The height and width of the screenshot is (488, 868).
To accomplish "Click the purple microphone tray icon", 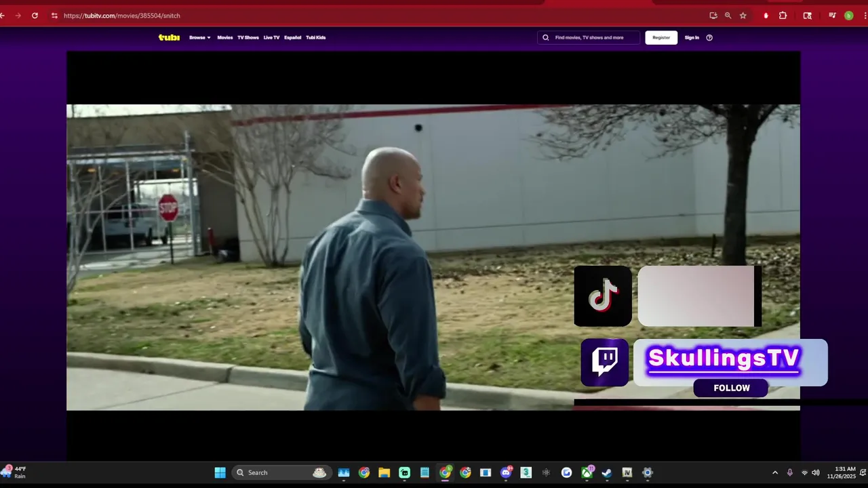I will 790,472.
